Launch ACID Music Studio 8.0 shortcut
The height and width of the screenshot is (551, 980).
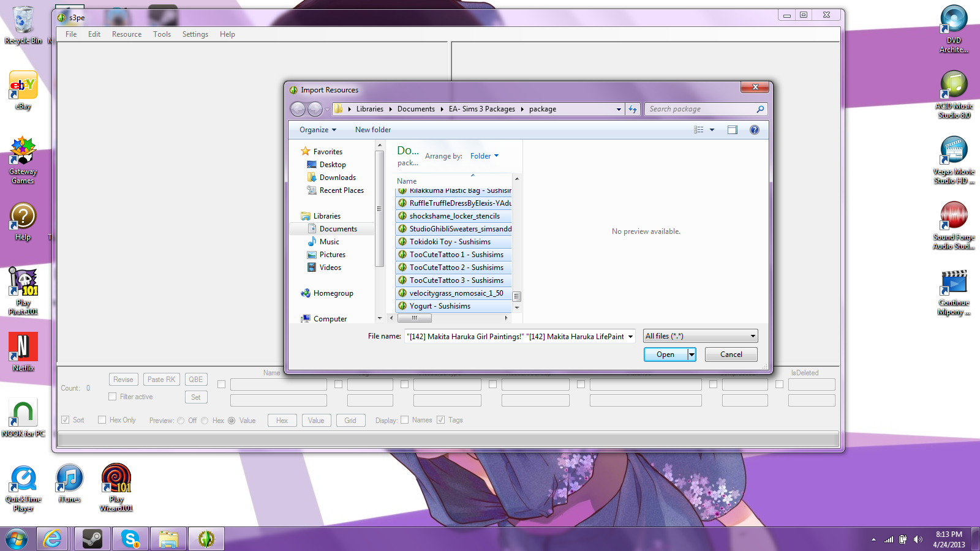pos(954,94)
